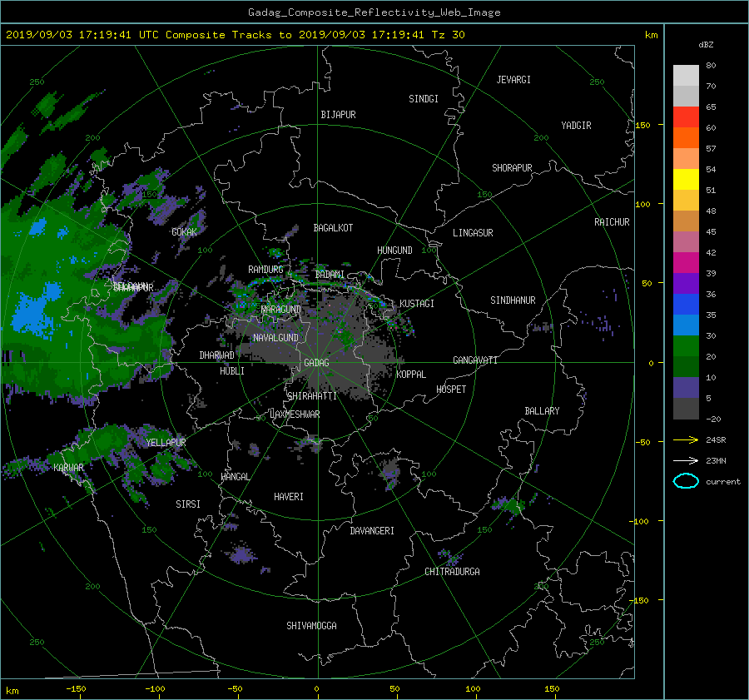Viewport: 749px width, 700px height.
Task: Click the HANGAL city label
Action: [x=236, y=477]
